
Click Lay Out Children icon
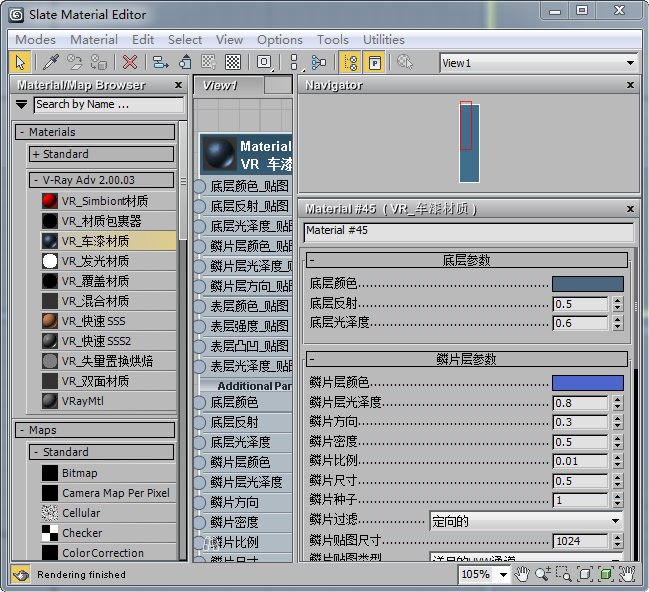[319, 63]
